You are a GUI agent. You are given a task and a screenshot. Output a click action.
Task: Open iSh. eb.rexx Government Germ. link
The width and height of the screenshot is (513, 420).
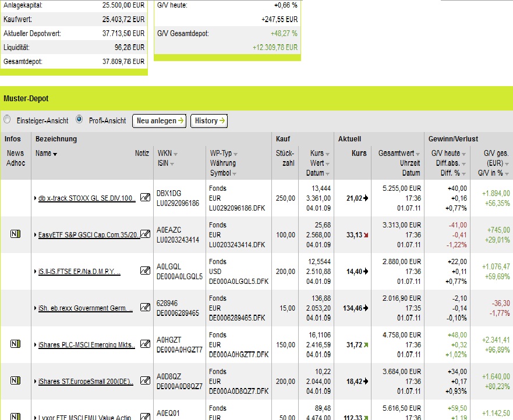[x=86, y=308]
